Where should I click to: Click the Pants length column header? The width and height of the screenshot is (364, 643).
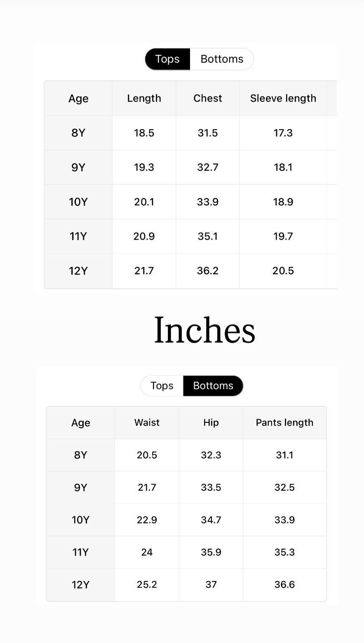tap(284, 422)
